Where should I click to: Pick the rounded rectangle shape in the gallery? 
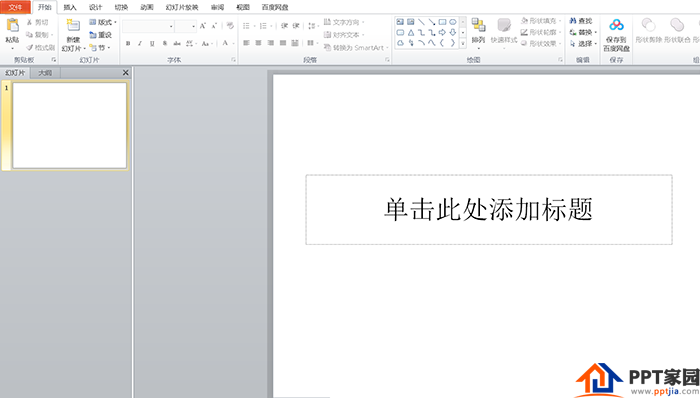(x=400, y=33)
